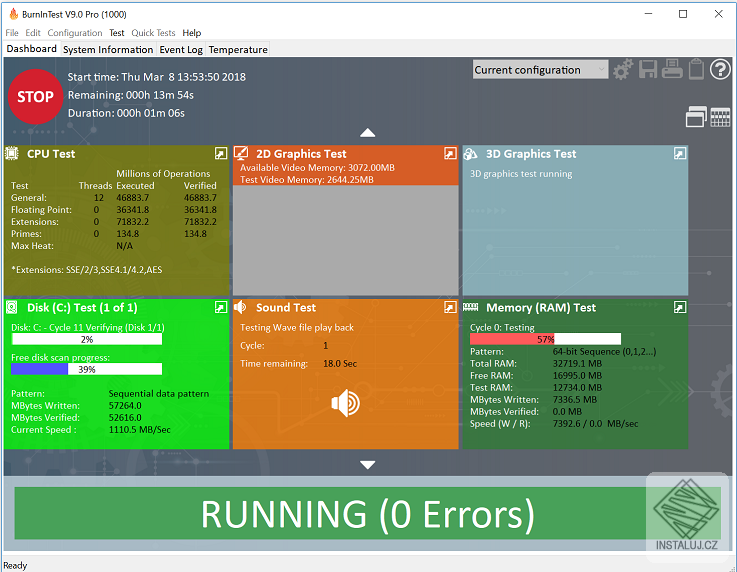
Task: Pop out the 2D Graphics Test window
Action: 450,153
